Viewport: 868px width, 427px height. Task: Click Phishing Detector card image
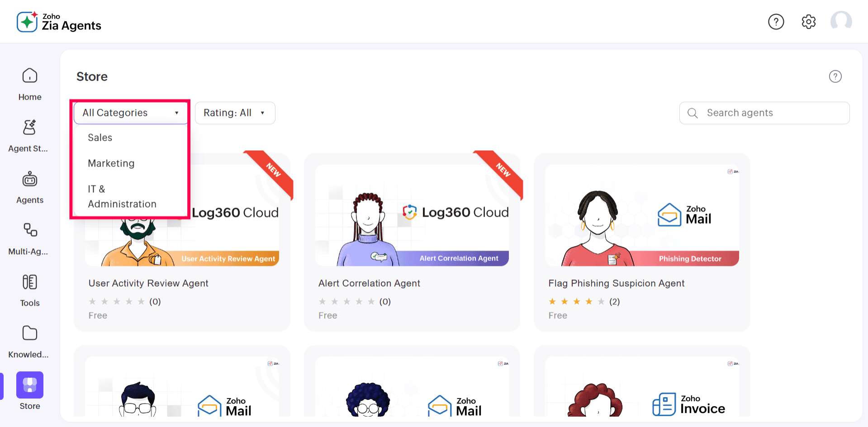coord(642,215)
